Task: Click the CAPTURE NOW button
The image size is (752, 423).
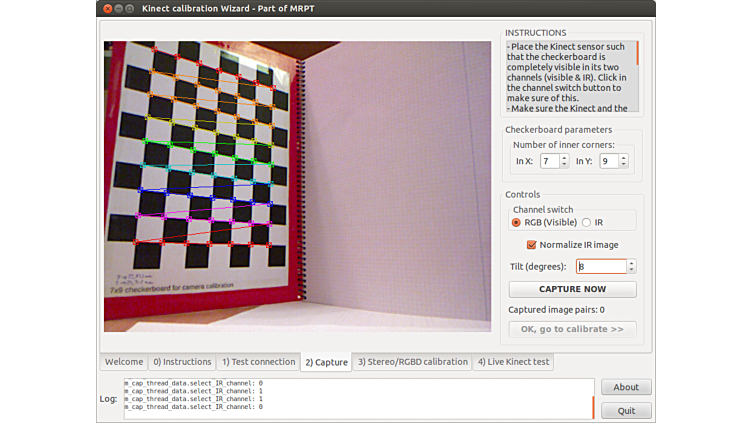Action: [x=572, y=289]
